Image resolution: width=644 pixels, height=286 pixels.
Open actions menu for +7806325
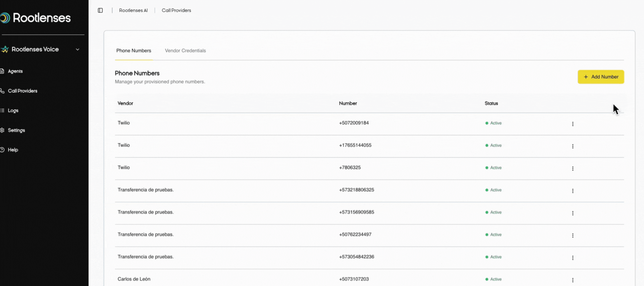tap(573, 169)
